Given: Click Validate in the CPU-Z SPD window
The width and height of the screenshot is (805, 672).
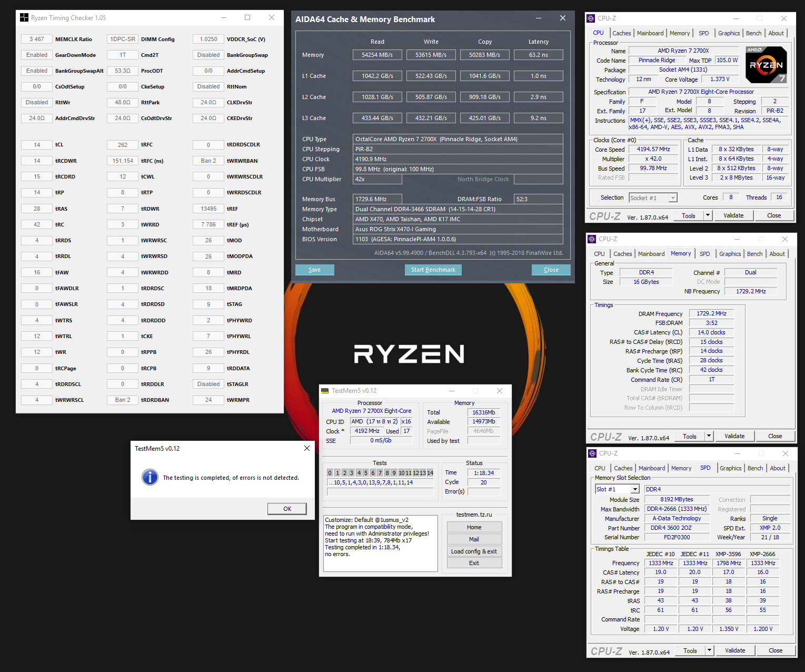Looking at the screenshot, I should click(x=734, y=650).
